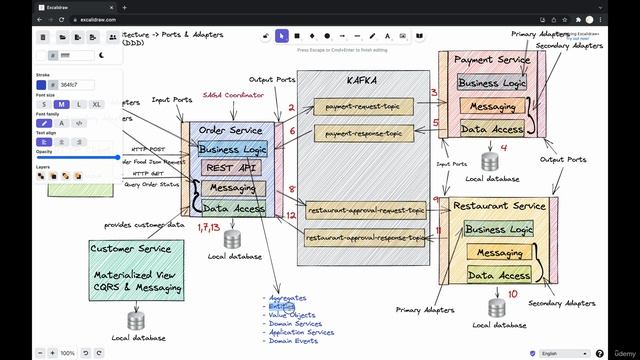Click the canvas background hex input
640x360 pixels.
tap(76, 55)
